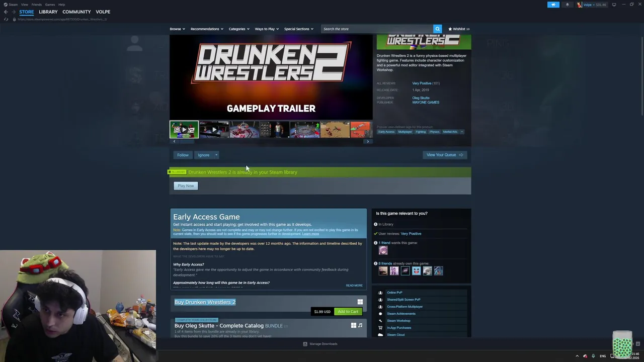Image resolution: width=644 pixels, height=362 pixels.
Task: Switch to the LIBRARY tab
Action: pos(48,12)
